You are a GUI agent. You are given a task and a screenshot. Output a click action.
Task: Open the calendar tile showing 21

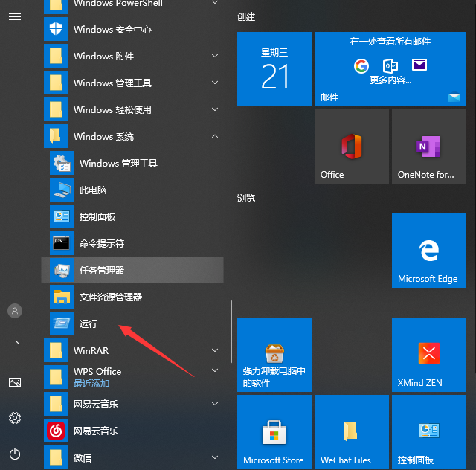[x=274, y=69]
